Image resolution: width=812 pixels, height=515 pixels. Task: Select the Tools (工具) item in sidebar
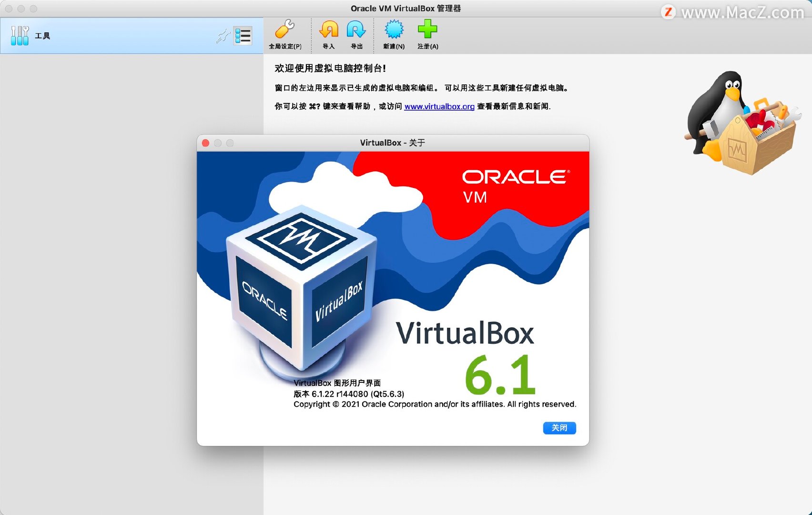132,36
